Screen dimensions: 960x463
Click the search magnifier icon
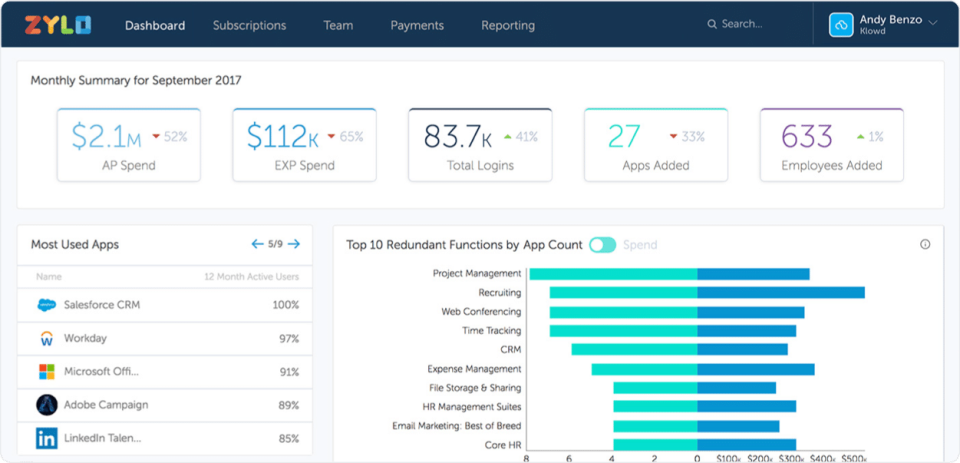(712, 24)
